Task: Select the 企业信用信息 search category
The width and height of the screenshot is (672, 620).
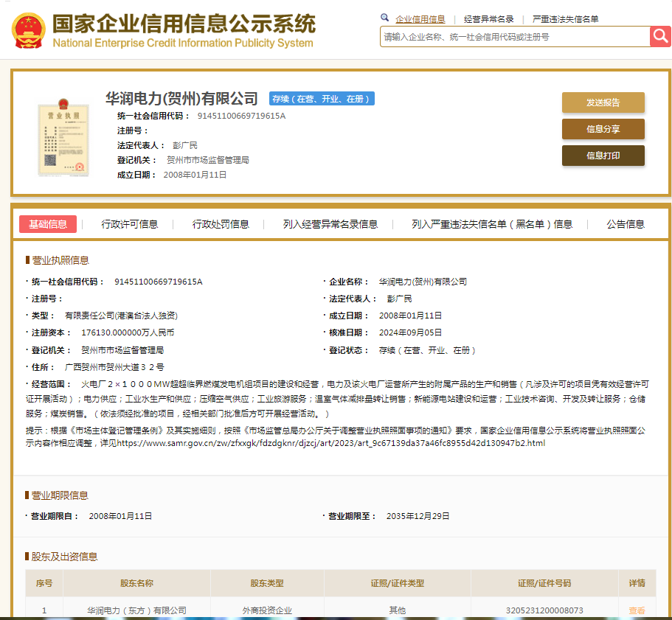Action: (x=420, y=19)
